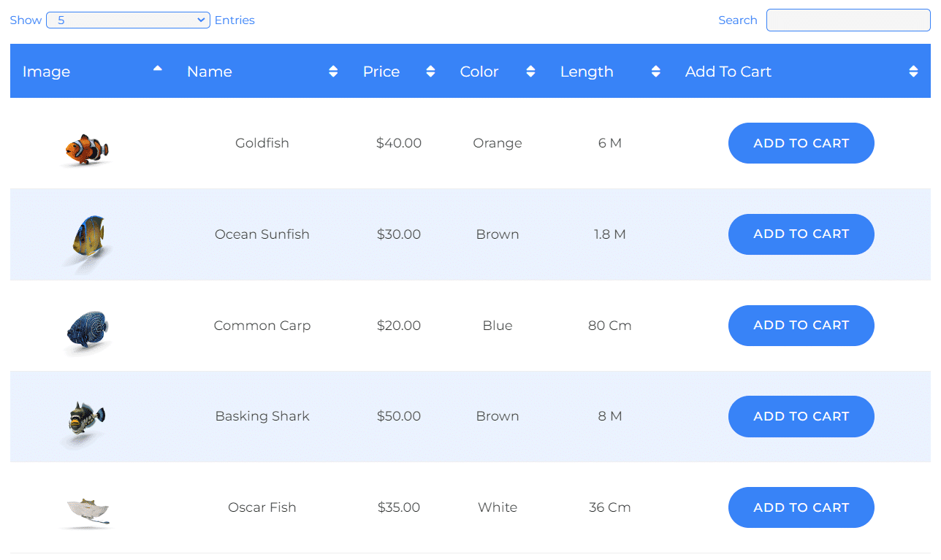The width and height of the screenshot is (941, 560).
Task: Focus the Search input field
Action: coord(847,20)
